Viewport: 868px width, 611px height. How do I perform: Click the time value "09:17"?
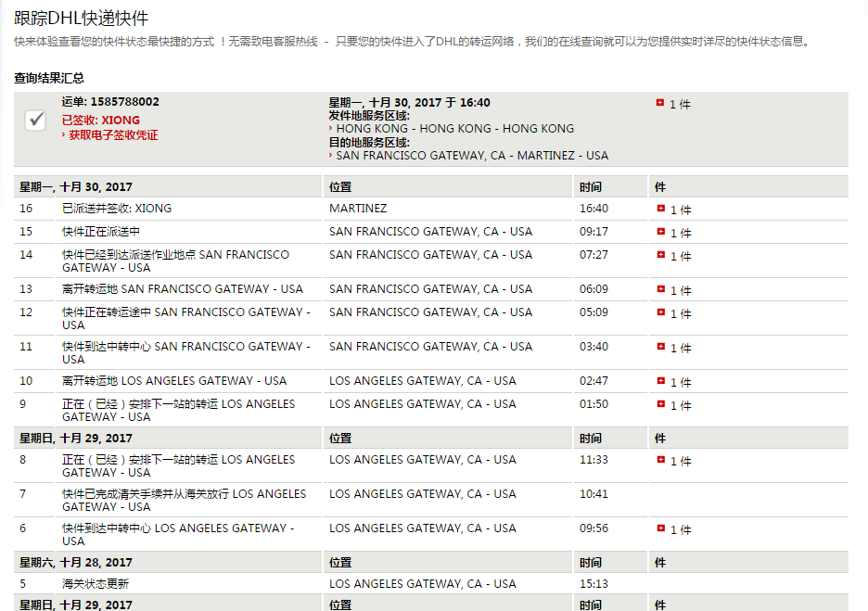point(594,232)
